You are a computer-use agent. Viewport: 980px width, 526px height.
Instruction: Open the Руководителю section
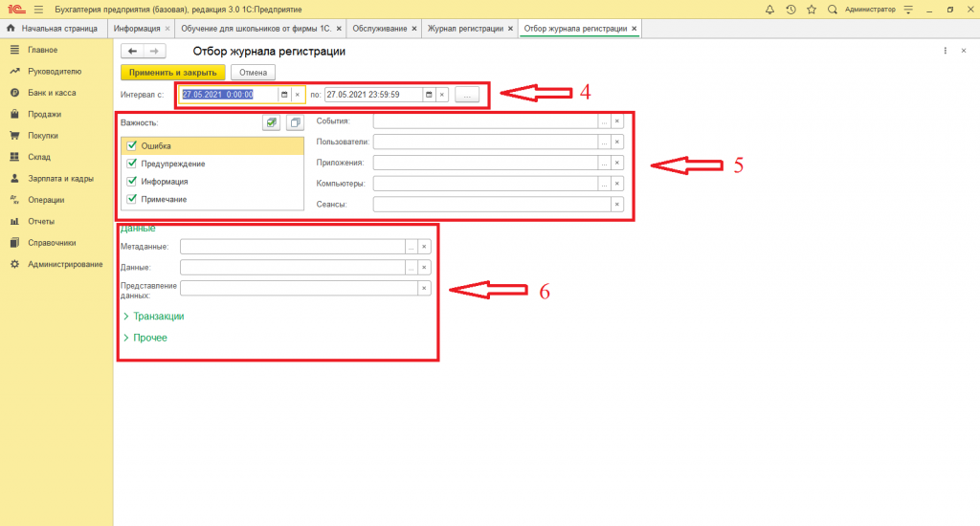pyautogui.click(x=56, y=71)
